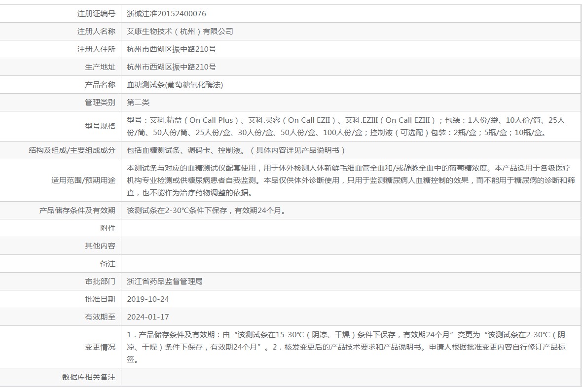This screenshot has width=583, height=392.
Task: Click the 管理类别 label
Action: pos(100,103)
